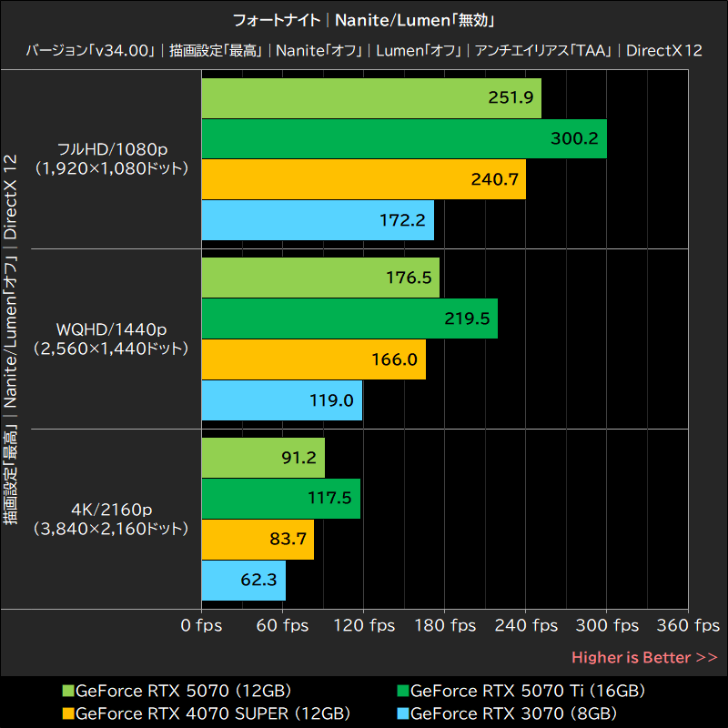Click the 251.9 bar value

511,97
